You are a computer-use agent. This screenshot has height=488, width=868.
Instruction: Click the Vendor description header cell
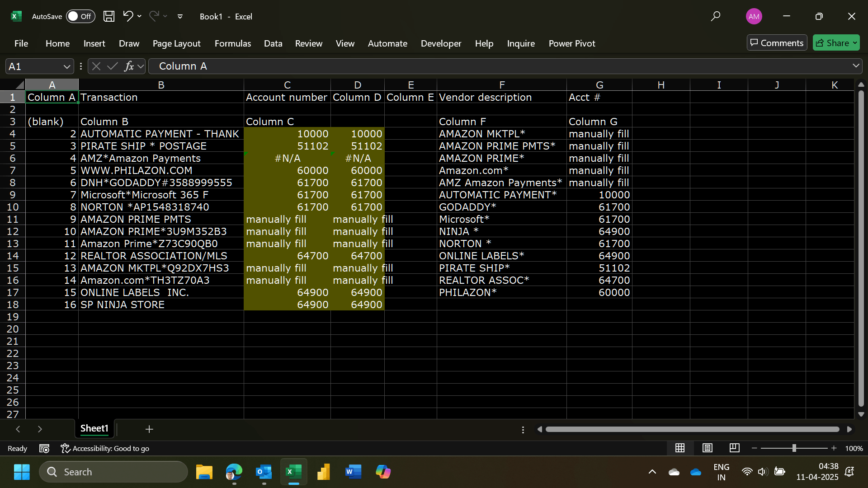click(x=501, y=97)
